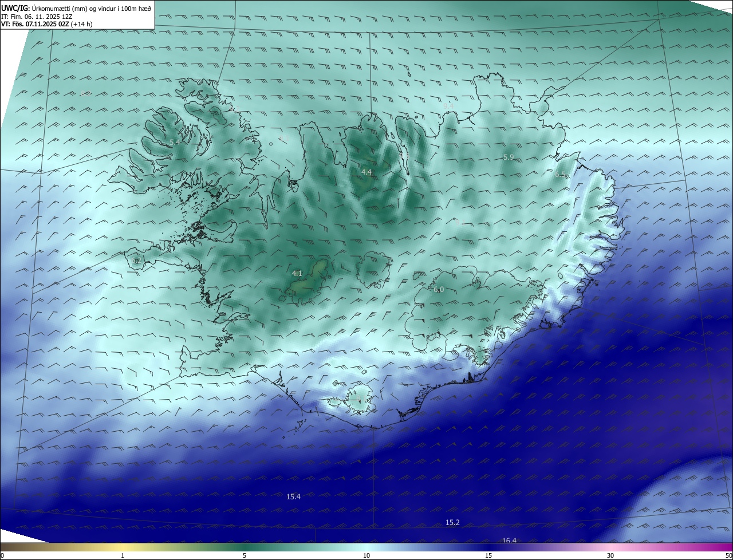Click the 50 label on the color scale
Image resolution: width=733 pixels, height=560 pixels.
728,555
